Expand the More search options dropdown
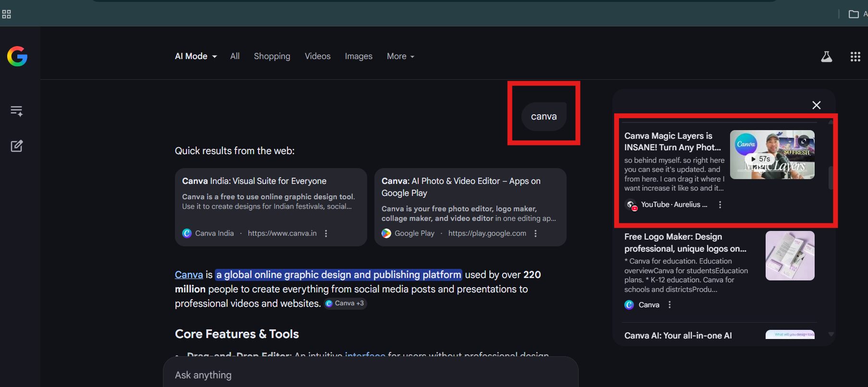 tap(400, 56)
